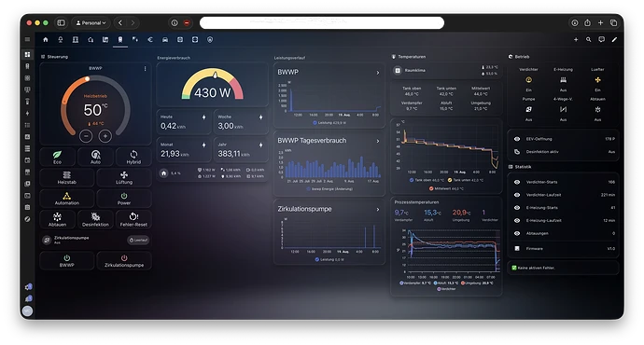Open the Raumklima card
The width and height of the screenshot is (644, 345).
tap(446, 71)
